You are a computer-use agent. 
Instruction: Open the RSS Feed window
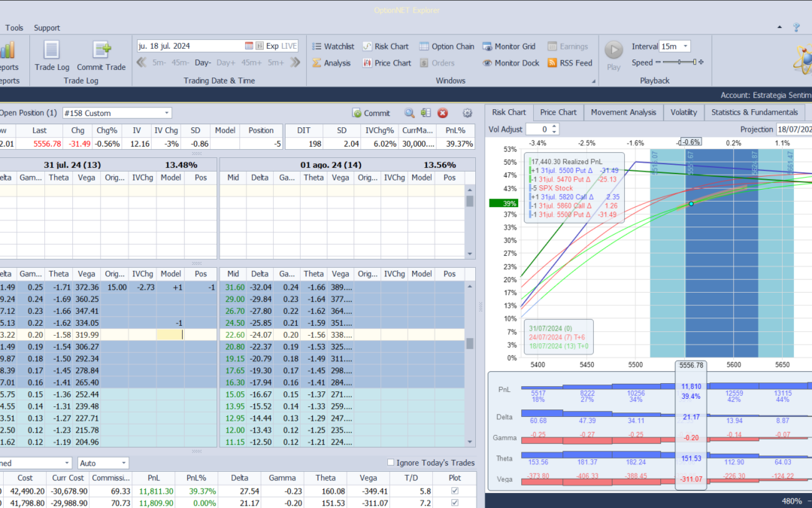(570, 62)
